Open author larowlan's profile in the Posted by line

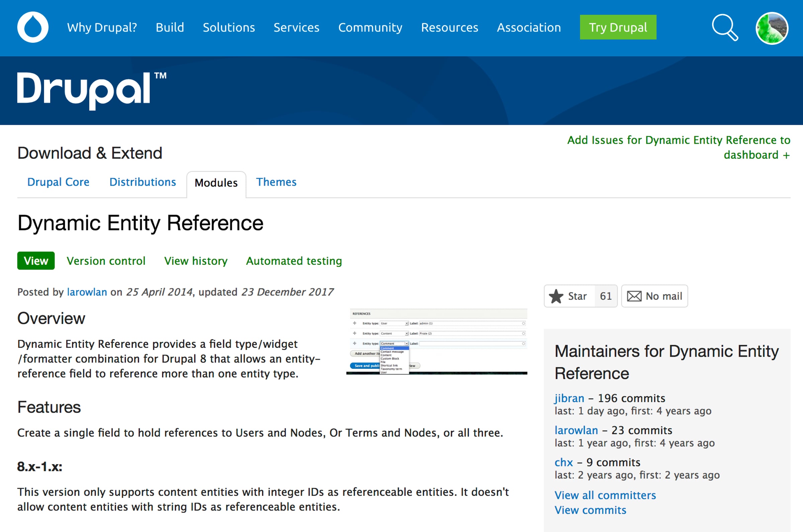pos(87,292)
